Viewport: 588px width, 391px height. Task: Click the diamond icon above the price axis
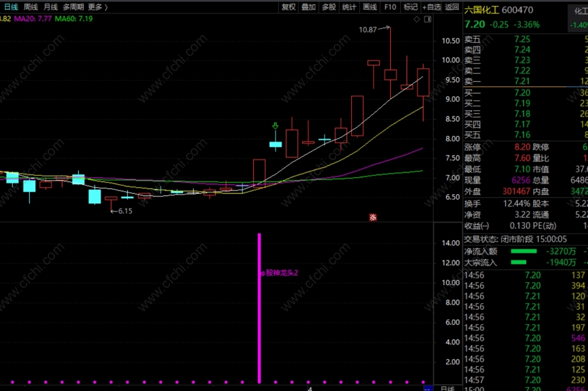click(416, 19)
